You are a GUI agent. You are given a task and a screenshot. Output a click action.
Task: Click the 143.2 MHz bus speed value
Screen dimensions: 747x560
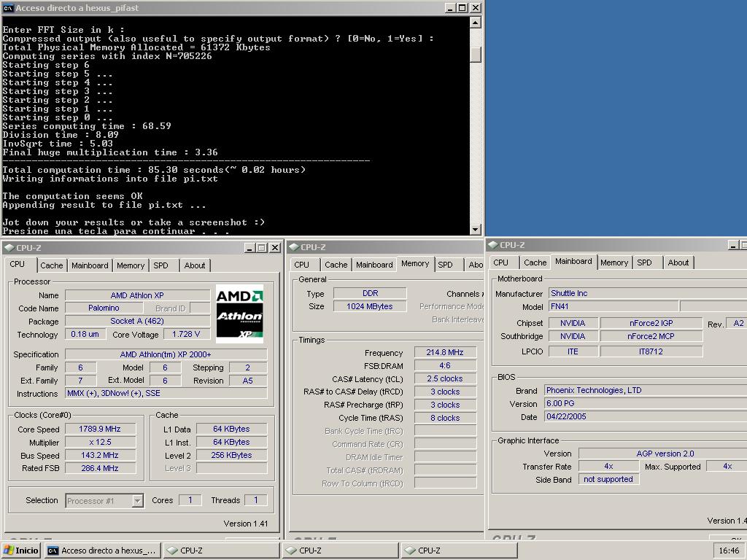pyautogui.click(x=100, y=455)
